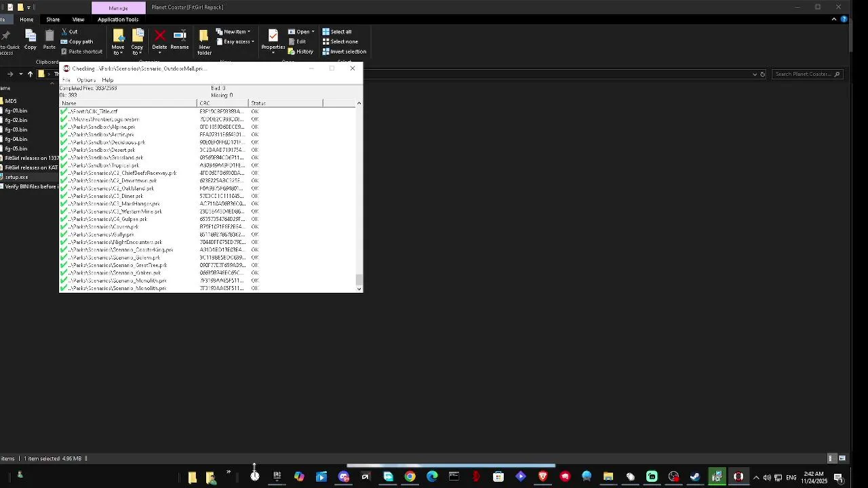Open the Help menu in QuickSFV window
Image resolution: width=868 pixels, height=488 pixels.
107,80
